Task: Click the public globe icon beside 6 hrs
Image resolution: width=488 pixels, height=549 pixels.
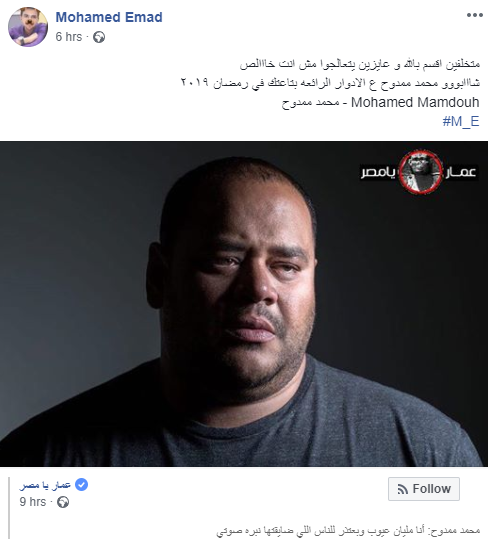Action: click(x=99, y=37)
